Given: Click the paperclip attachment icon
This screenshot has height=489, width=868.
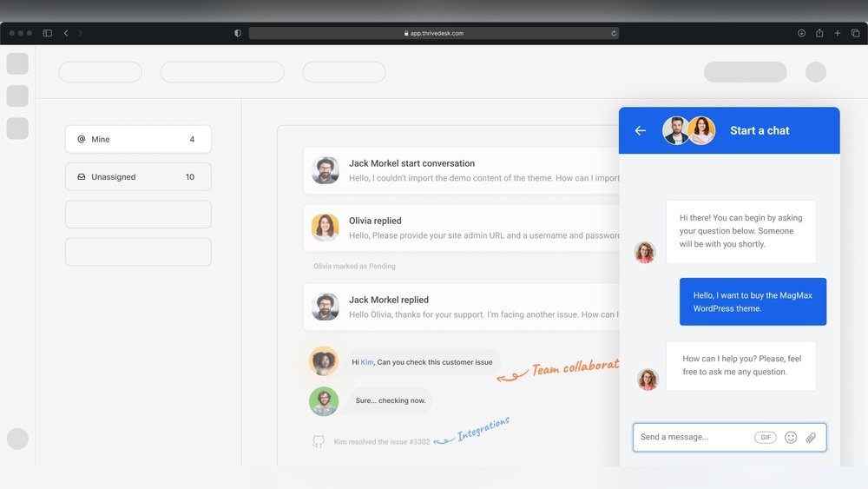Looking at the screenshot, I should (811, 437).
